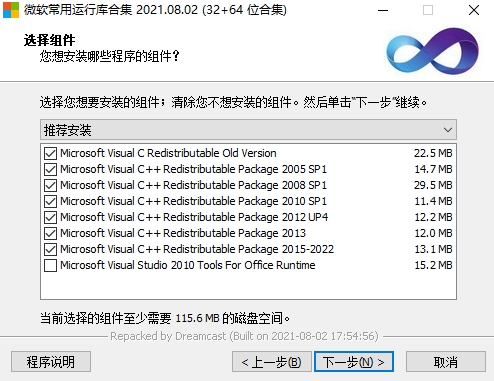
Task: Select the Tools For Office Runtime row label
Action: tap(188, 265)
